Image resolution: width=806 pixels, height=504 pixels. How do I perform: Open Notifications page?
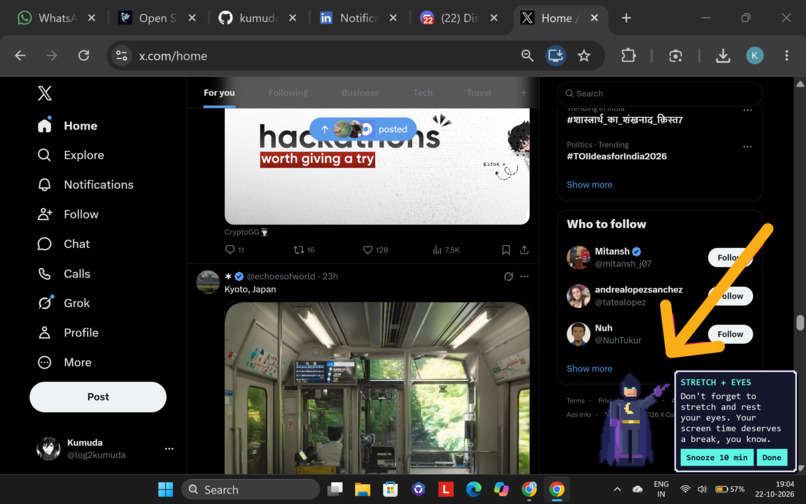click(85, 185)
